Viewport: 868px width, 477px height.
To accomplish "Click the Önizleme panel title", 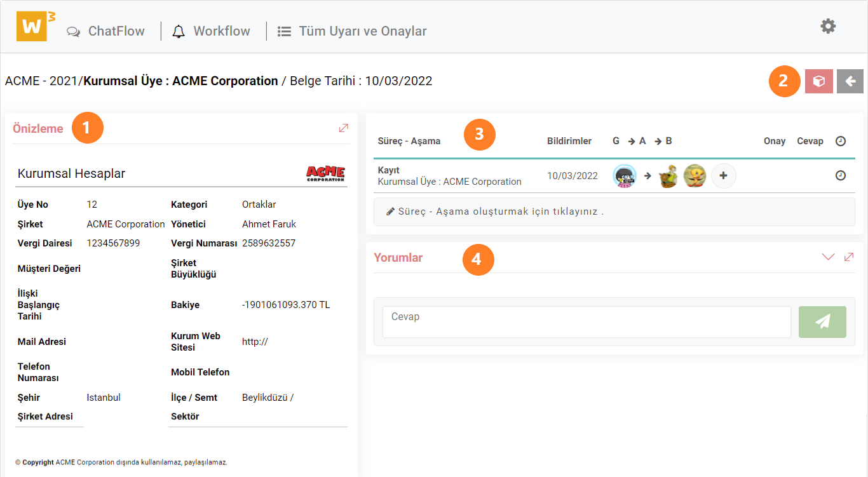I will point(38,129).
